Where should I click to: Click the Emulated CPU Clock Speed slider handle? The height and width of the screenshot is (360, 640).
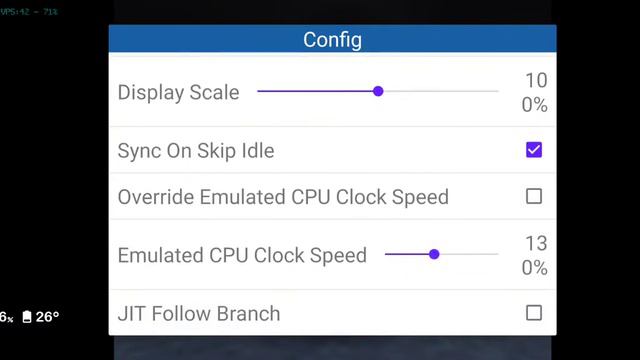(x=434, y=254)
